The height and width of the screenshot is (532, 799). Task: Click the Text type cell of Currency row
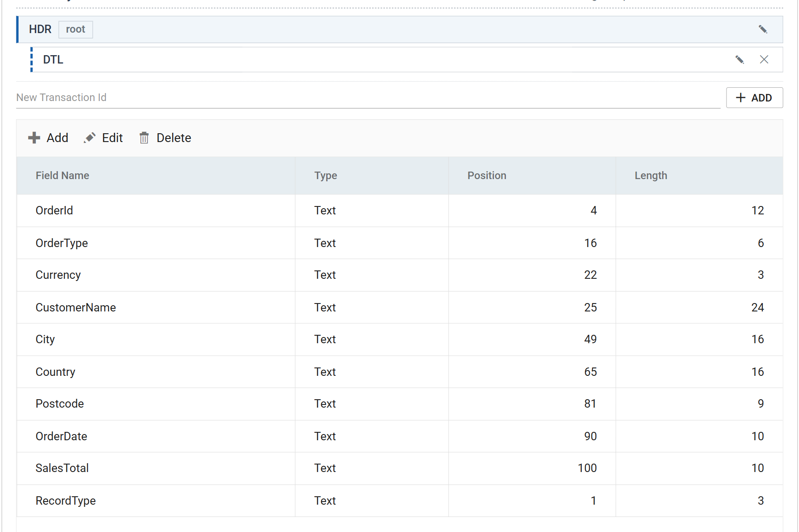[x=372, y=275]
